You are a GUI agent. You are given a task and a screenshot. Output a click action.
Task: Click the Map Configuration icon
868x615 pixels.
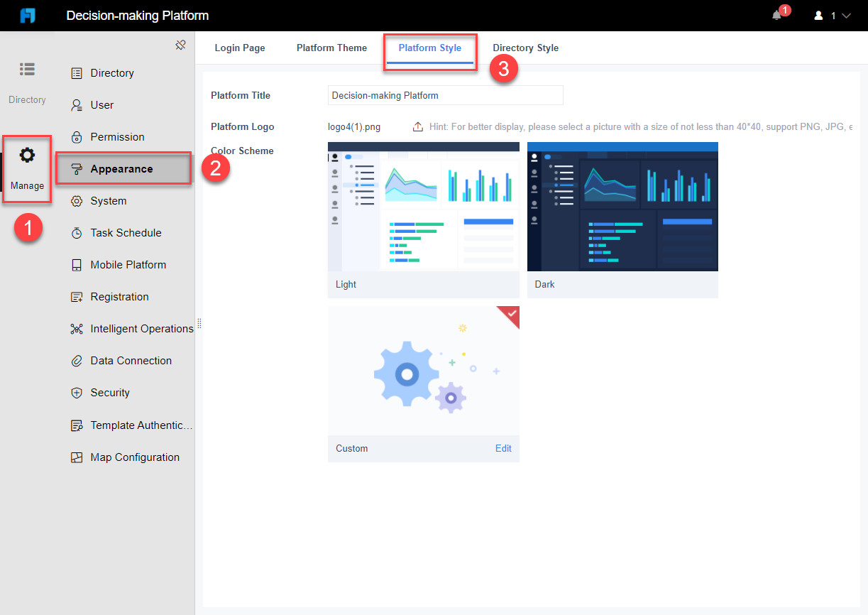(77, 457)
